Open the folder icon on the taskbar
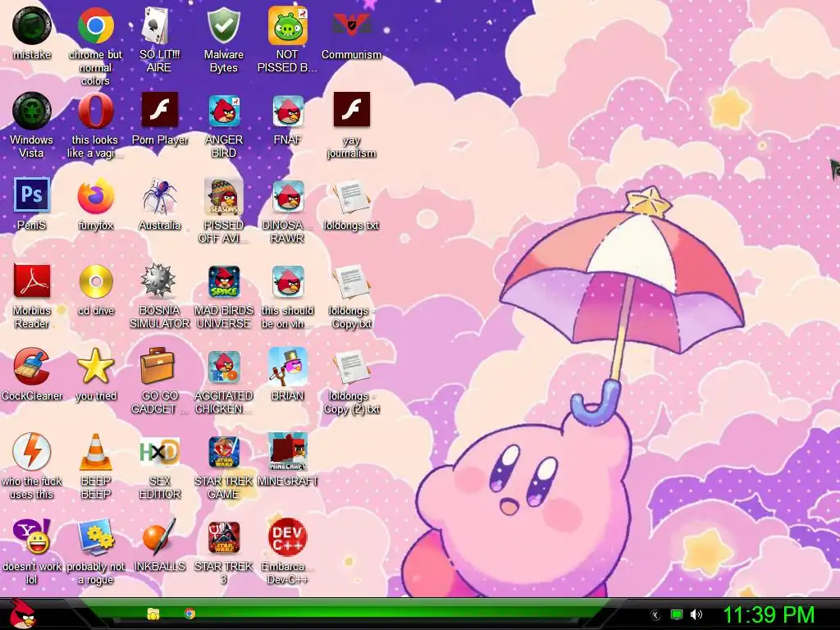 153,614
